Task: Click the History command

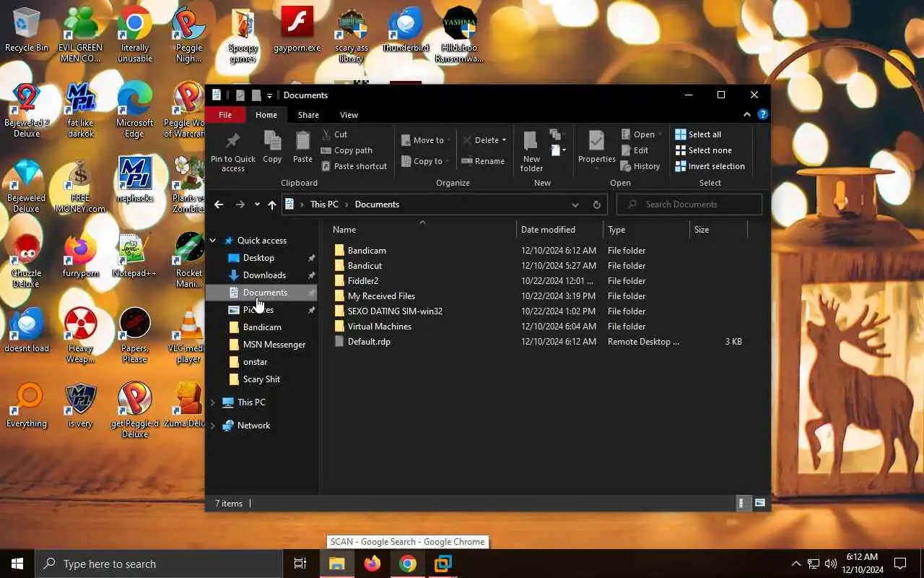Action: coord(640,166)
